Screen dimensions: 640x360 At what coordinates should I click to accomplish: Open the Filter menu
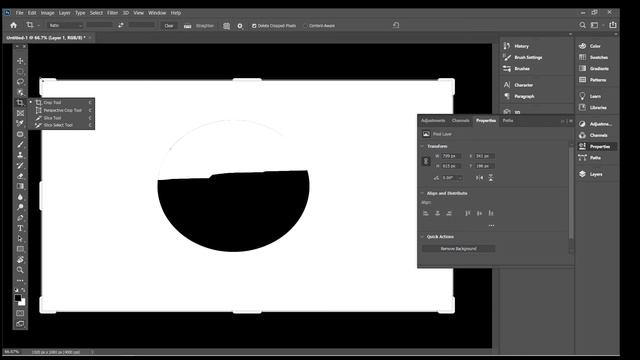point(112,13)
